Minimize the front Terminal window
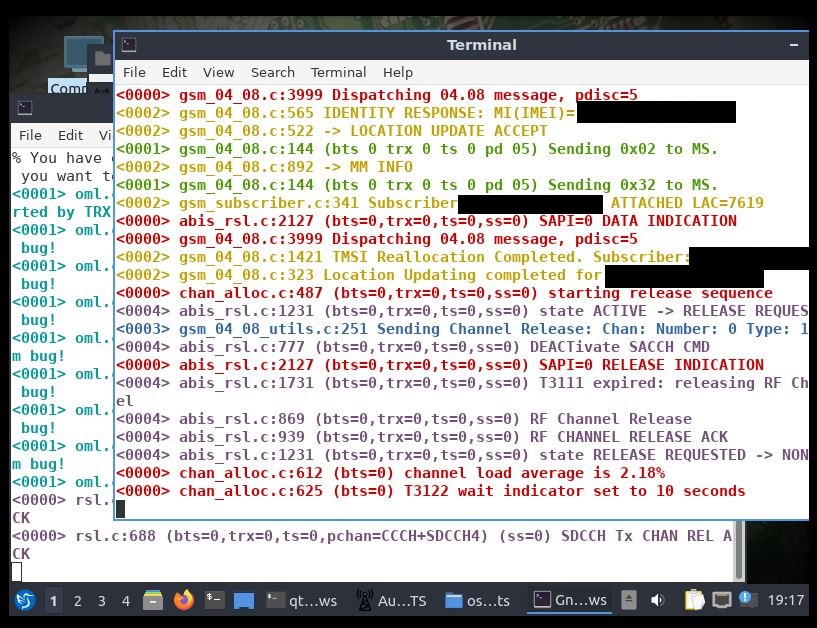Image resolution: width=817 pixels, height=628 pixels. coord(794,45)
